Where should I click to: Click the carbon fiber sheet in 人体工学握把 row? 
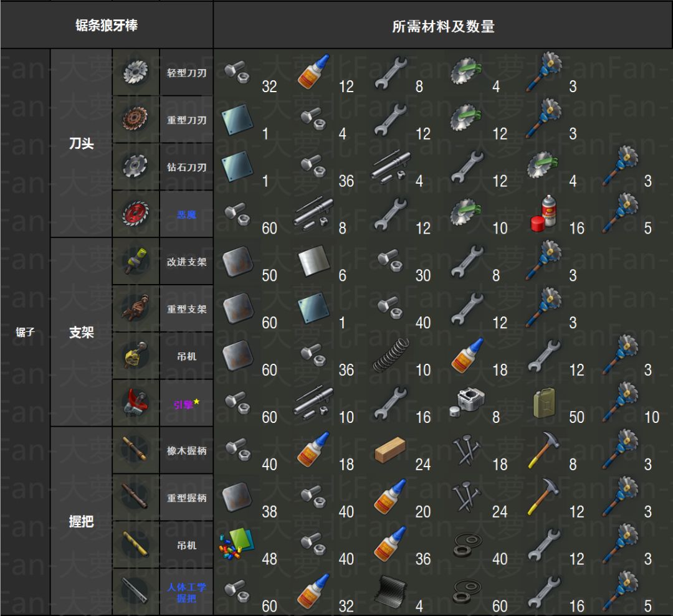coord(389,592)
